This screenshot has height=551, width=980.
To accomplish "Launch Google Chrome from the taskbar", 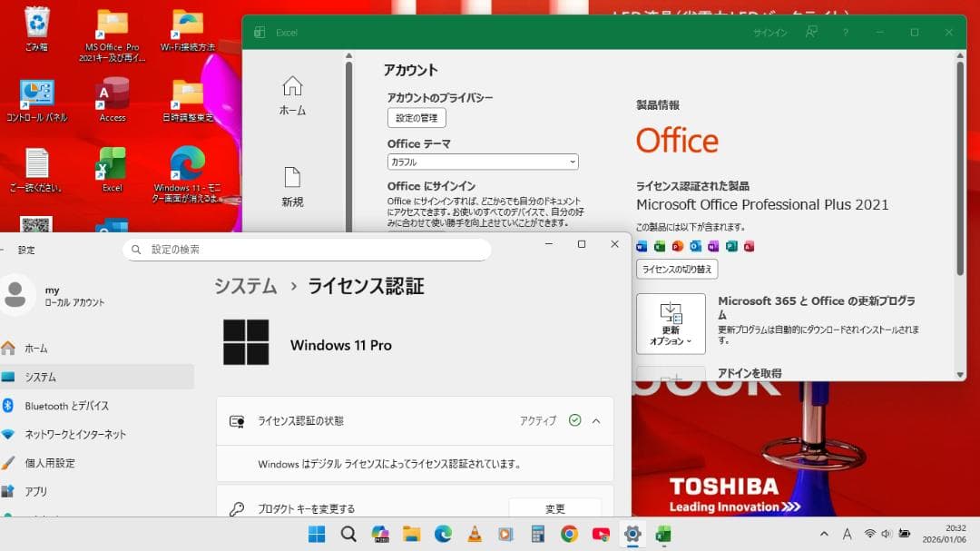I will (x=568, y=534).
